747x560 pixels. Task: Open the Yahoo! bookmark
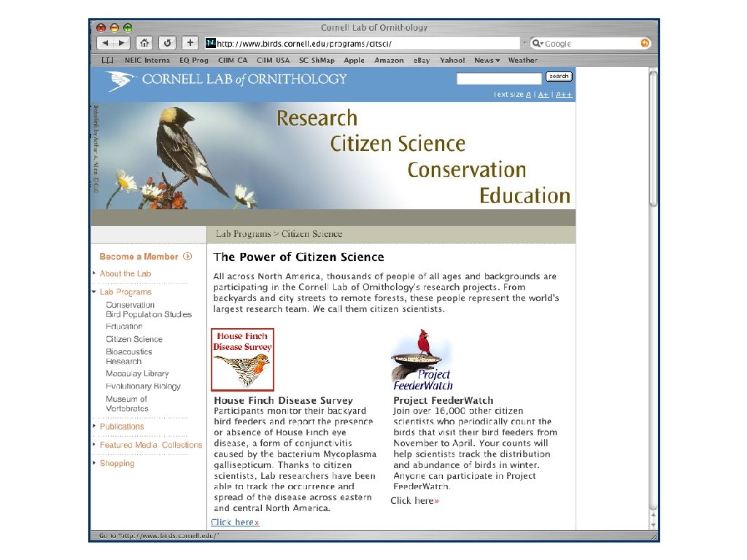click(452, 60)
